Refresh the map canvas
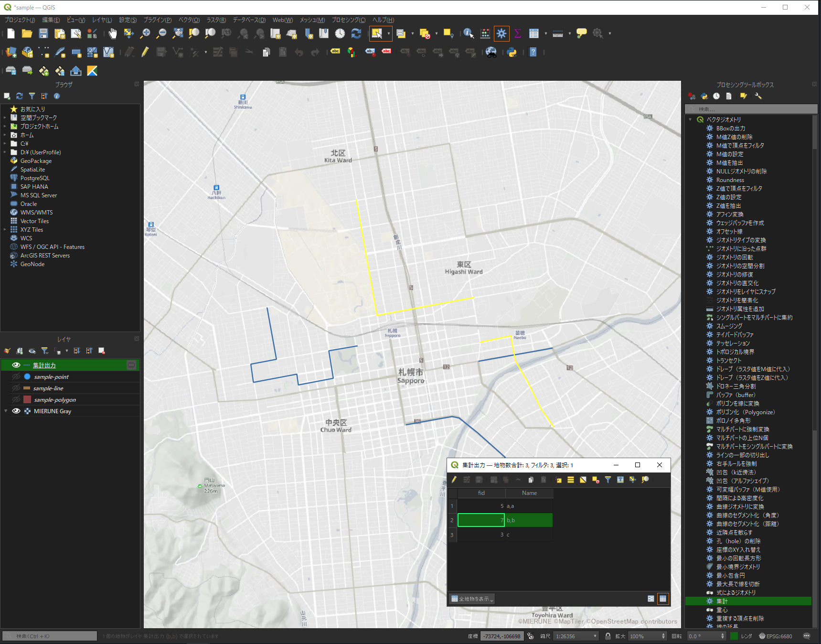The width and height of the screenshot is (821, 644). [356, 33]
